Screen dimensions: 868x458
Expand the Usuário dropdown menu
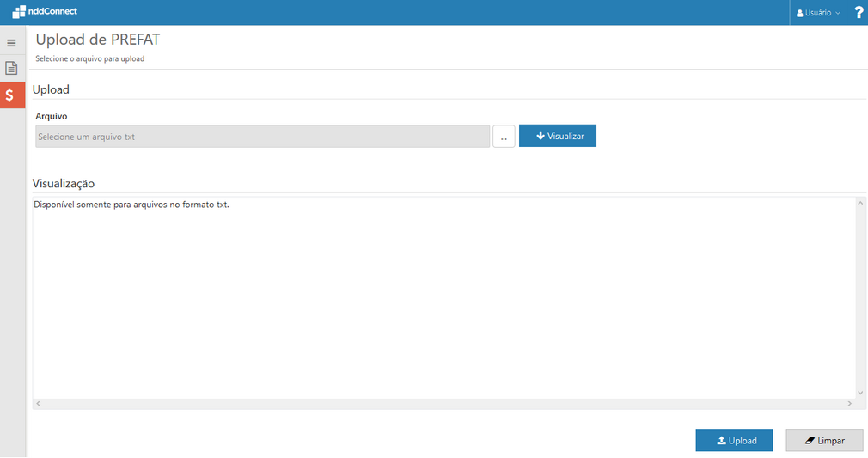[818, 13]
